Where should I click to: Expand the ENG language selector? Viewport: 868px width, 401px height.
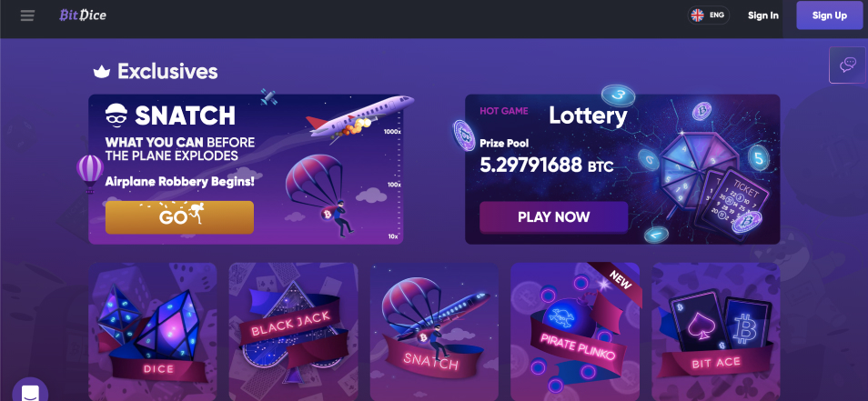click(709, 15)
